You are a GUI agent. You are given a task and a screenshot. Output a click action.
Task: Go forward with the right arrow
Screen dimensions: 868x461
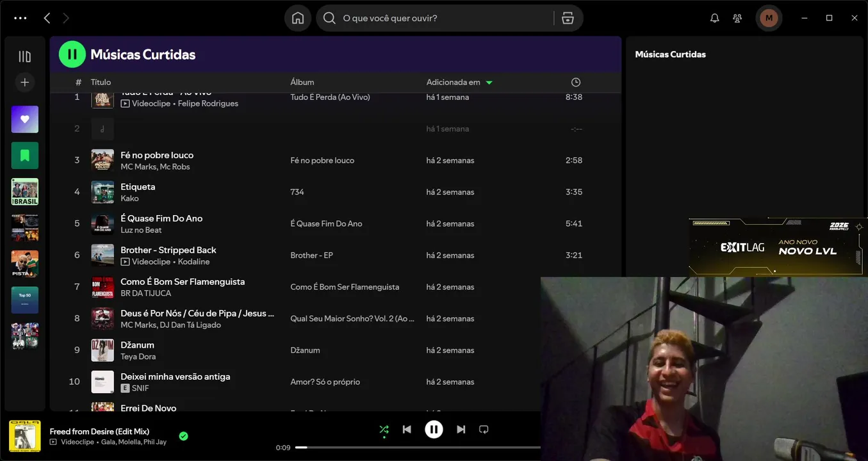click(x=65, y=18)
